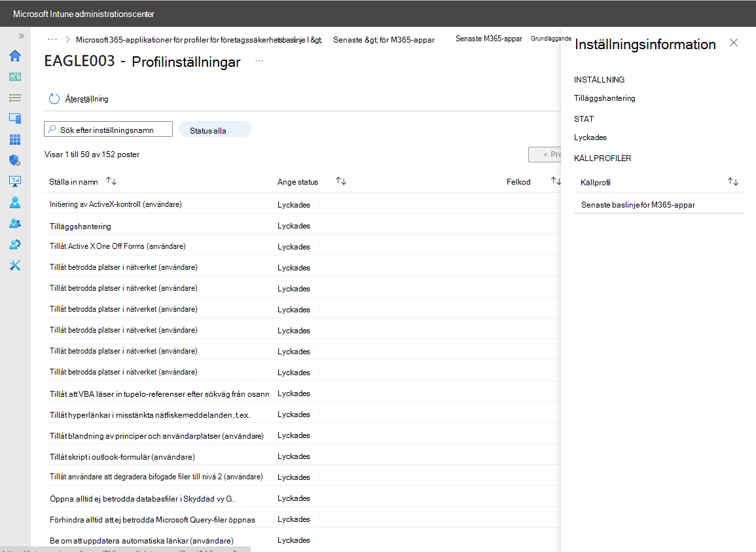Open the Grundläggande breadcrumb
The width and height of the screenshot is (756, 552).
(550, 39)
